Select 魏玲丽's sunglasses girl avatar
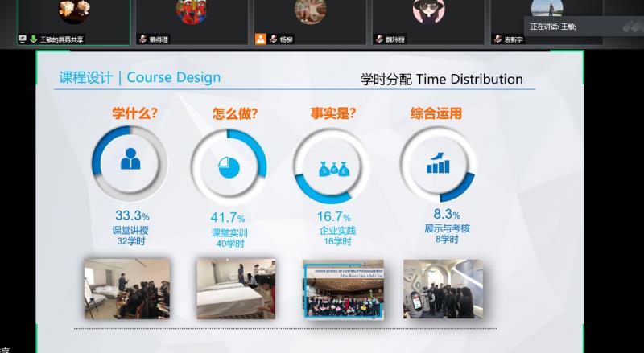The image size is (644, 353). (x=429, y=11)
